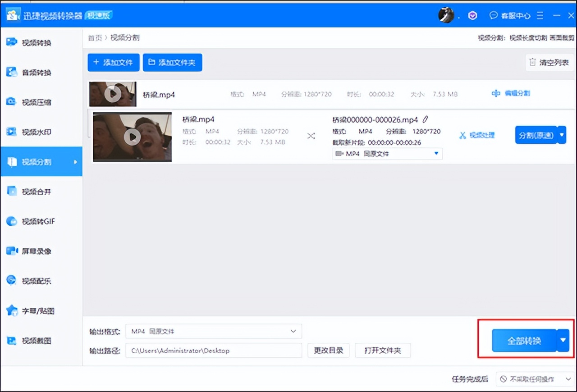Click the 添加文件 button to add files

pyautogui.click(x=113, y=62)
